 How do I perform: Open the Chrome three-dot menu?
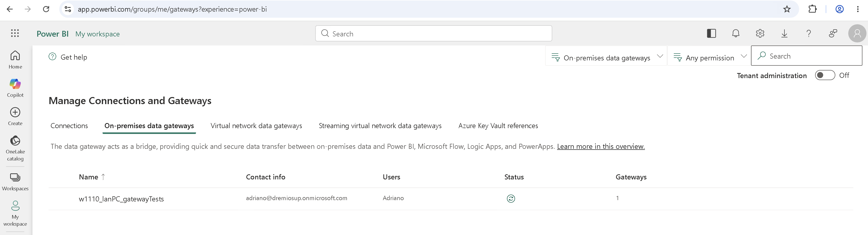(858, 9)
